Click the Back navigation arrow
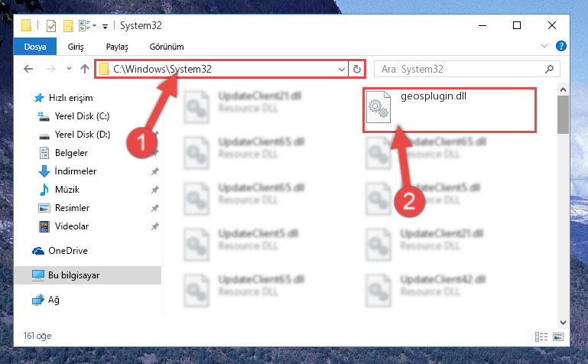Screen dimensions: 588x364 coord(28,69)
